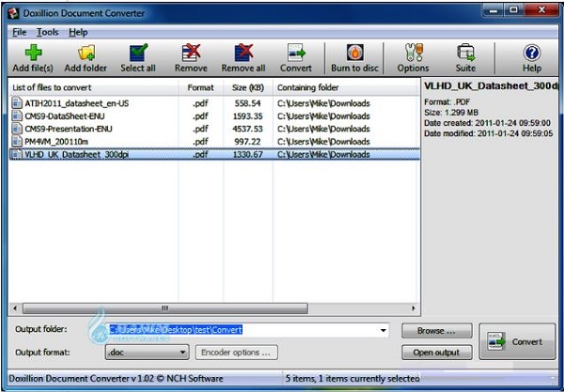Viewport: 564px width, 392px height.
Task: Click 'Size: 1.299 MB' in details panel
Action: coord(451,113)
